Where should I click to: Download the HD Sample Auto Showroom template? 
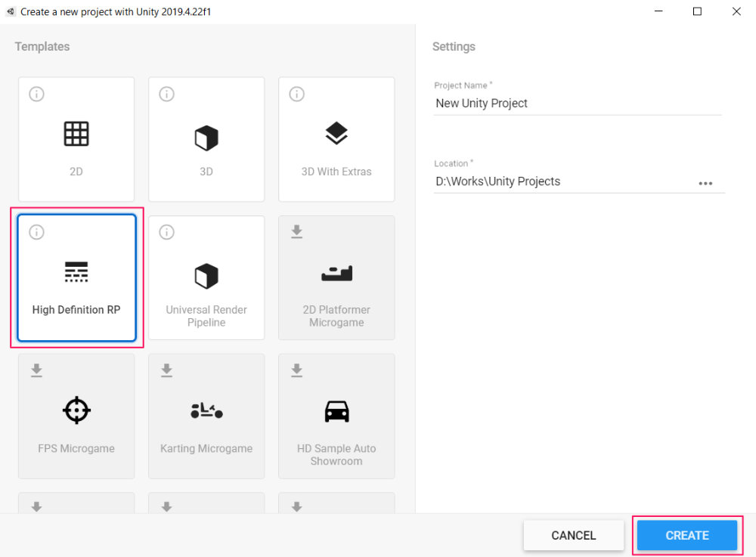pos(297,370)
